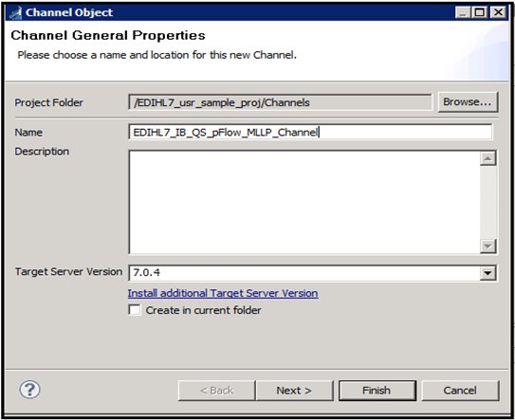Click the Description scrollbar up arrow
The image size is (515, 420).
click(487, 159)
